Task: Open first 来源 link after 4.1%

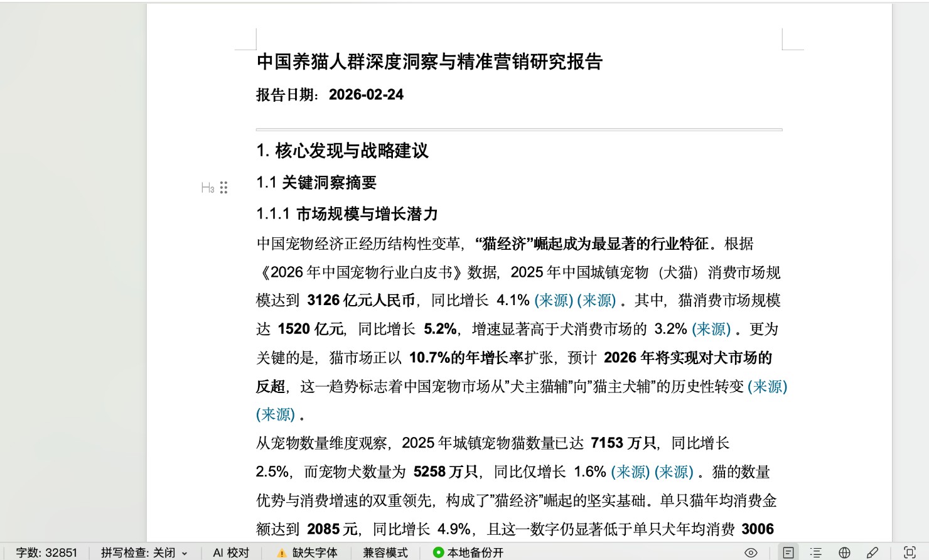Action: click(x=554, y=301)
